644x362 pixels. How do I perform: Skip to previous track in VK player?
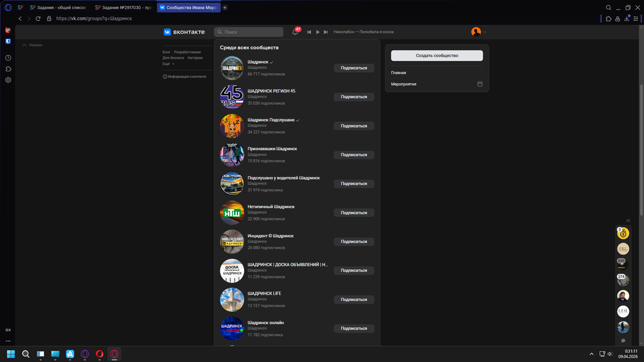click(309, 32)
